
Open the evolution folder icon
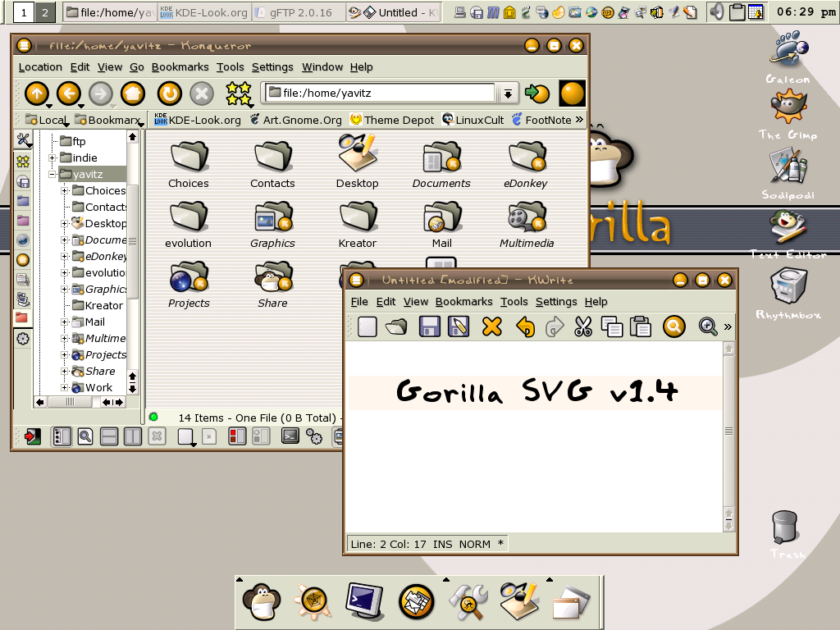coord(189,216)
